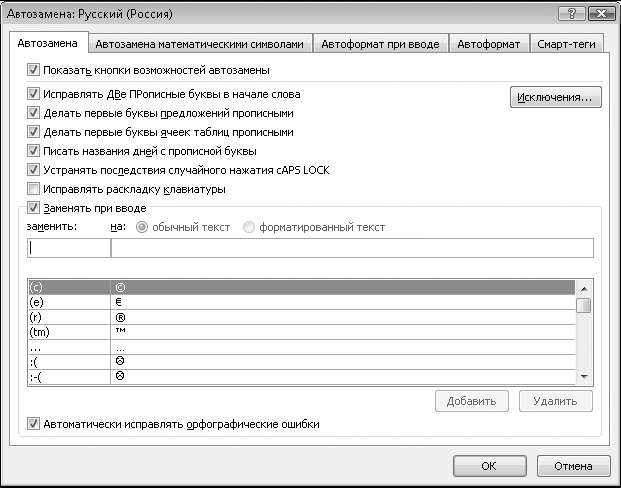Select the (e) euro list row
This screenshot has width=621, height=488.
302,302
